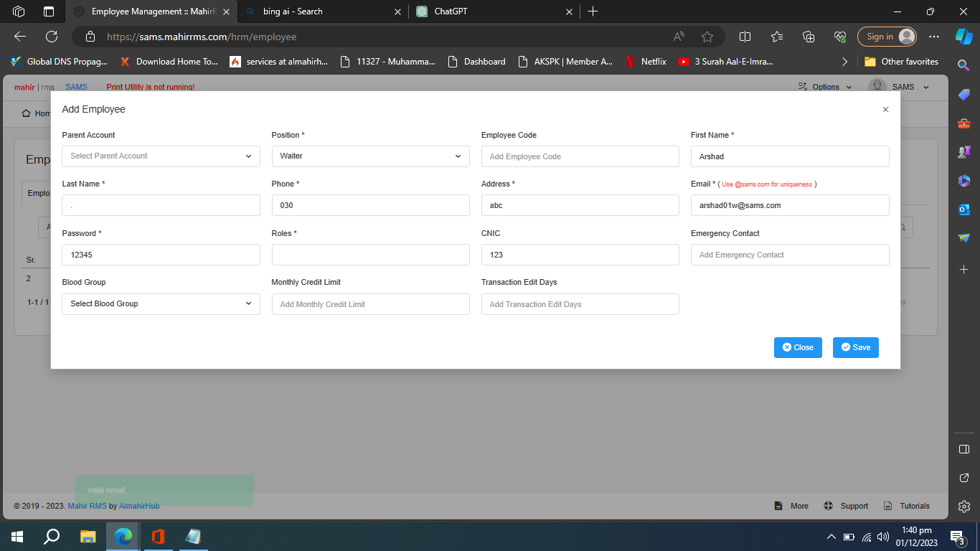Open sidebar settings gear icon

(964, 506)
